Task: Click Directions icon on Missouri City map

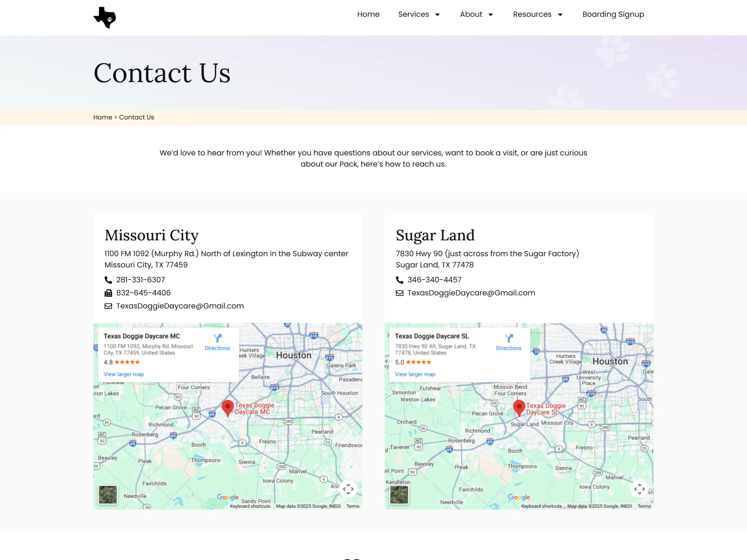Action: tap(217, 338)
